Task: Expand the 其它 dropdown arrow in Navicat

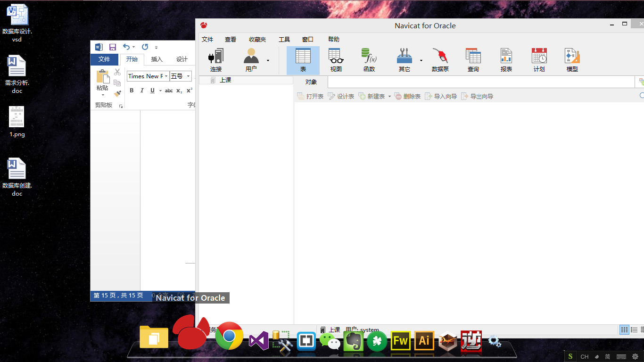Action: point(421,60)
